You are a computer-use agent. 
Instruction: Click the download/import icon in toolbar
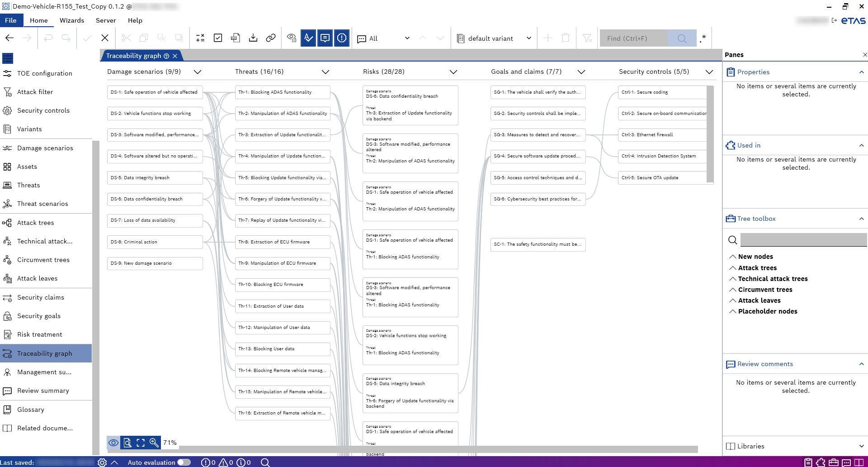tap(253, 38)
